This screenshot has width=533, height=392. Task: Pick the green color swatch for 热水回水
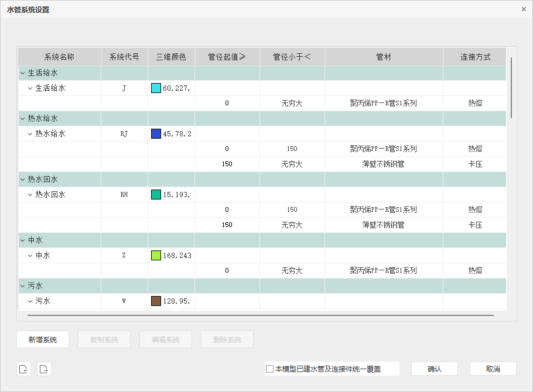coord(156,195)
